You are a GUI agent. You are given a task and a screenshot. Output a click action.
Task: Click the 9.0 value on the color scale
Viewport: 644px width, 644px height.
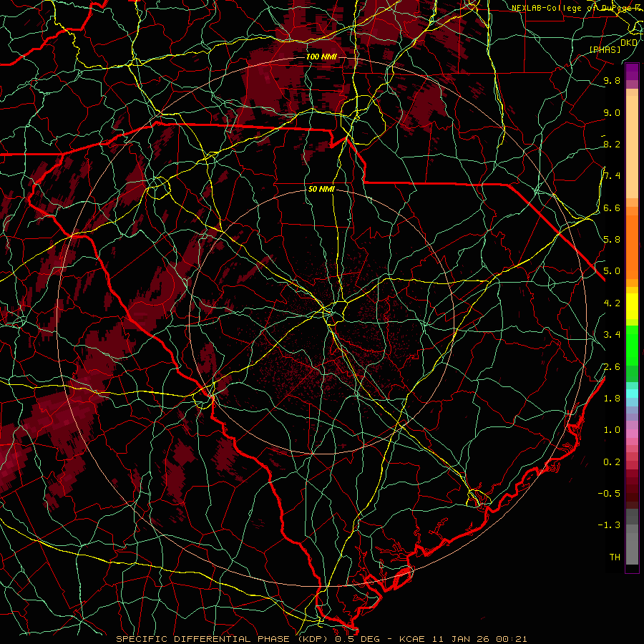612,112
